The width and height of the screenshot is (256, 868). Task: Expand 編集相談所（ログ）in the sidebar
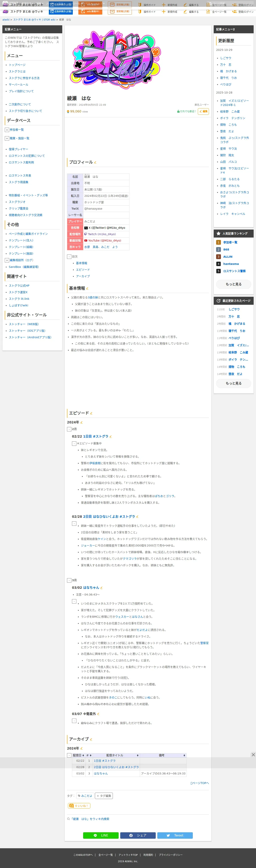click(7, 260)
